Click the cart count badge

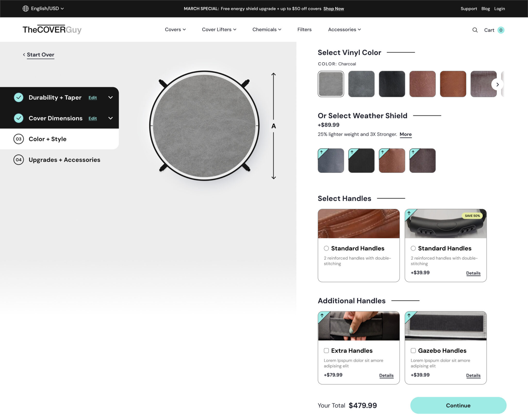pos(501,30)
